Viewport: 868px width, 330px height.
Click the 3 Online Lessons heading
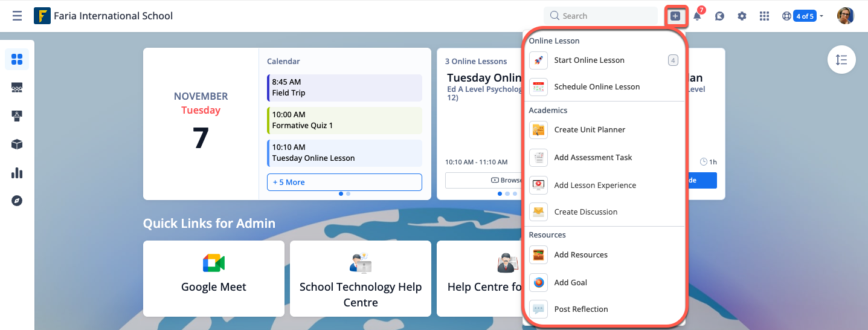pos(476,62)
